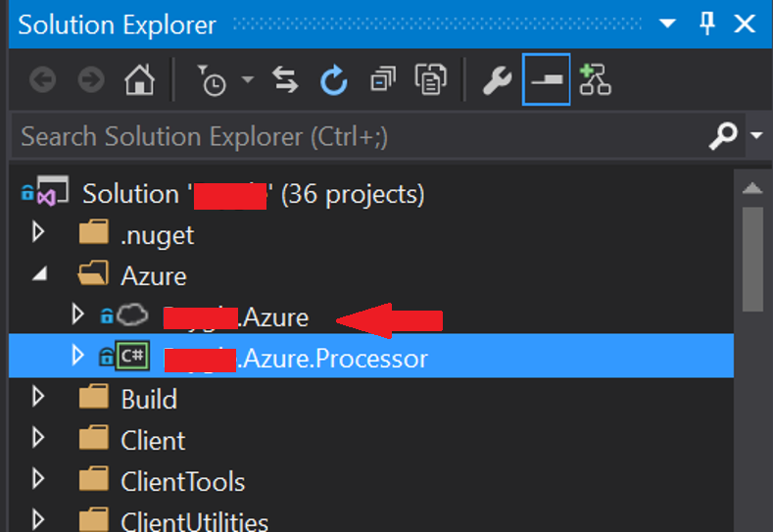Image resolution: width=773 pixels, height=532 pixels.
Task: Toggle Show All Files
Action: tap(430, 80)
